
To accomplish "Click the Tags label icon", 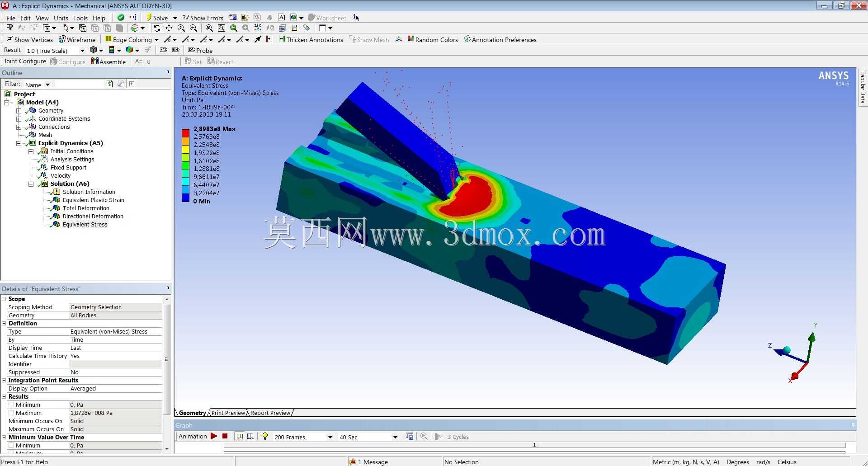I will click(307, 28).
